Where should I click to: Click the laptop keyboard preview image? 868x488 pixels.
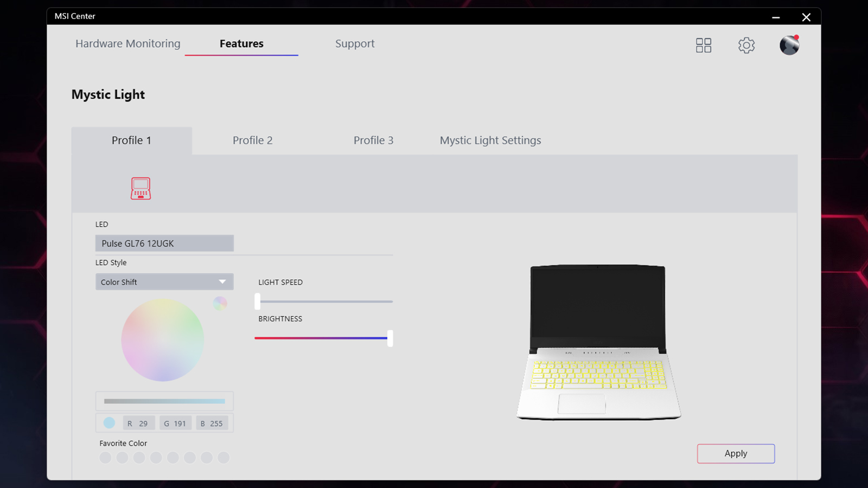click(598, 342)
